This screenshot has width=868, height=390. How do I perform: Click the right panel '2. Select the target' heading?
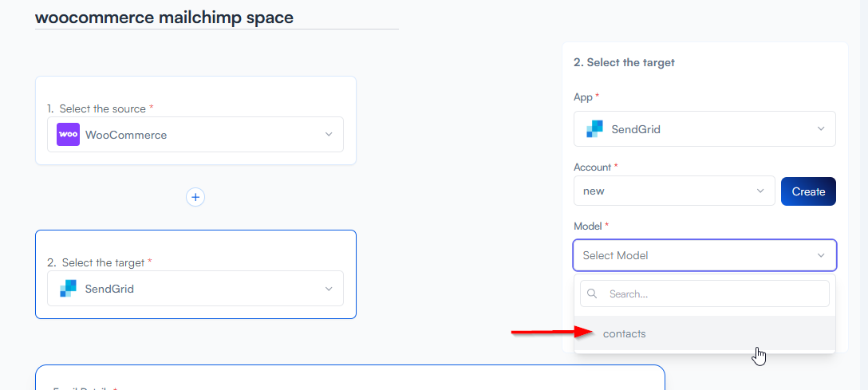pos(624,62)
